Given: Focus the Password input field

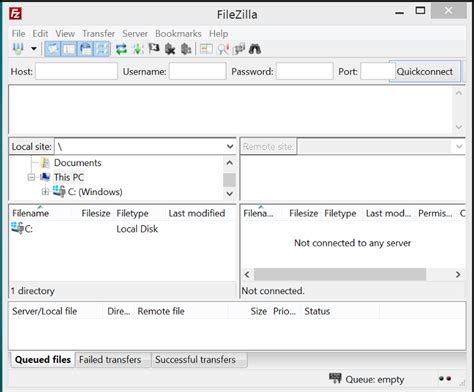Looking at the screenshot, I should [304, 71].
